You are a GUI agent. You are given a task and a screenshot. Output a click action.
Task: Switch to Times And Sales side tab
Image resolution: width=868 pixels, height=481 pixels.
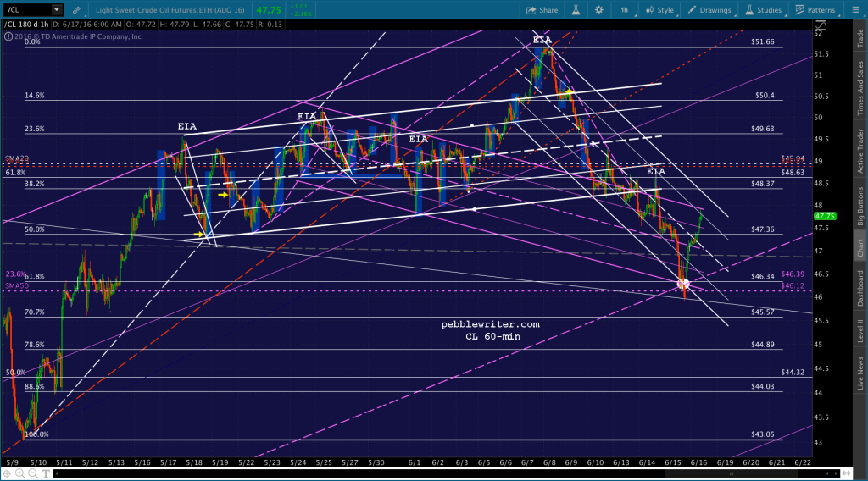(860, 88)
